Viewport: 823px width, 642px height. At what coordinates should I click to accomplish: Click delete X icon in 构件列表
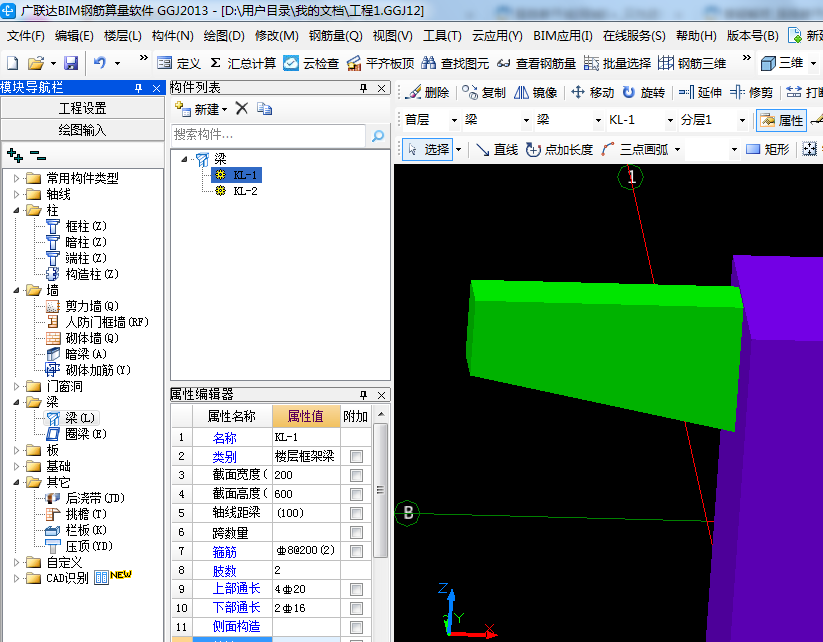(x=241, y=109)
